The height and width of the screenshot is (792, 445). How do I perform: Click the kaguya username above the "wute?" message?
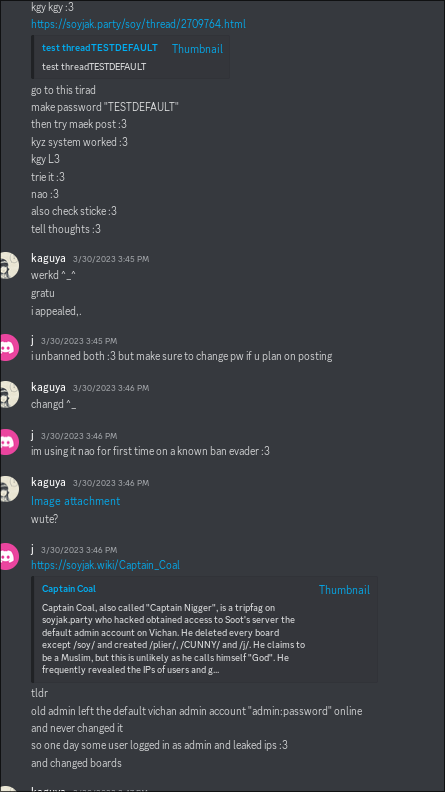(48, 482)
